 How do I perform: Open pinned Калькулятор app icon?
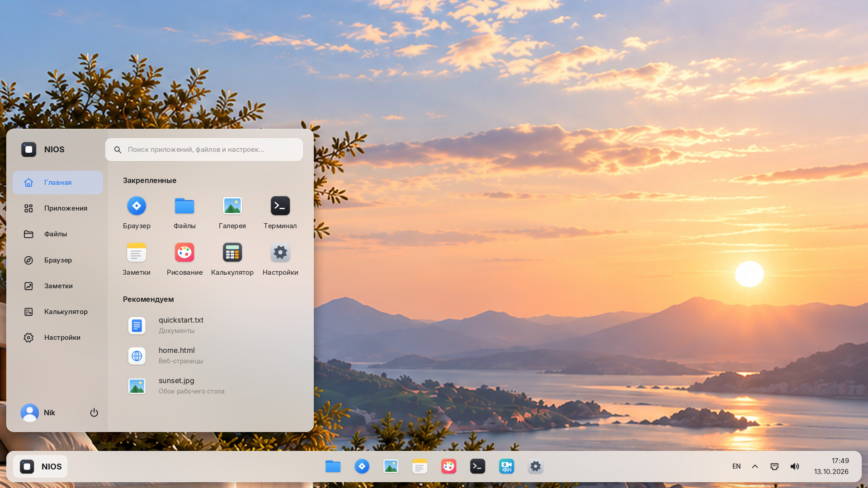pyautogui.click(x=232, y=253)
